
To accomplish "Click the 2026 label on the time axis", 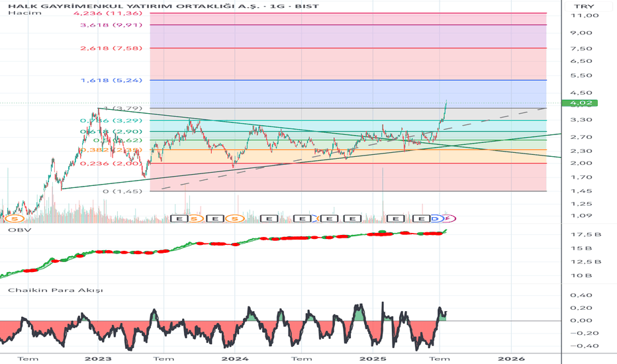I will coord(511,359).
